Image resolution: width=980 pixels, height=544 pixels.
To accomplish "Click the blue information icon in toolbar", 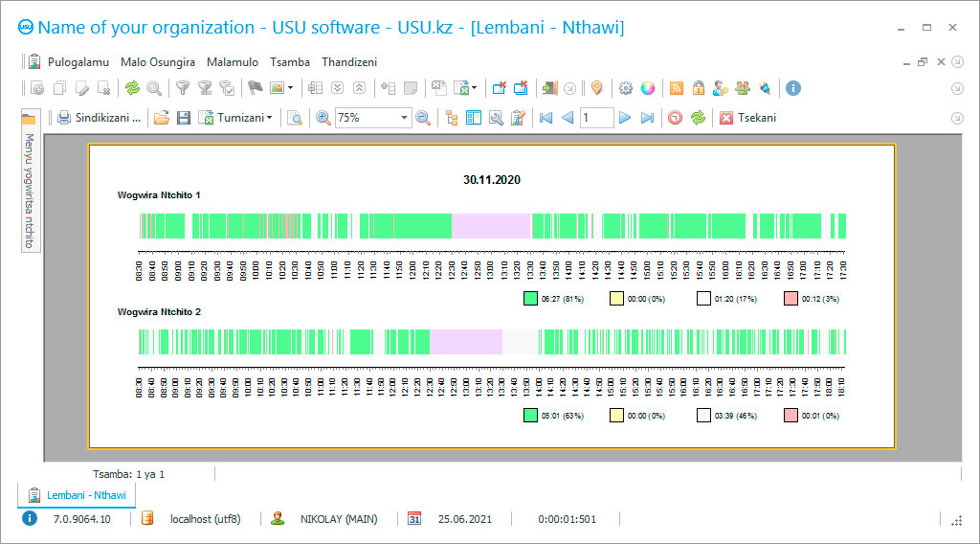I will [792, 88].
